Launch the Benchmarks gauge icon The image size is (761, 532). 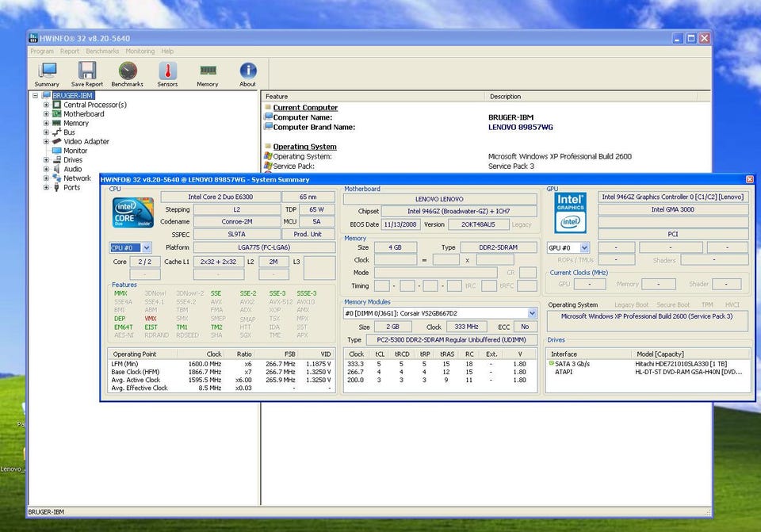point(128,71)
